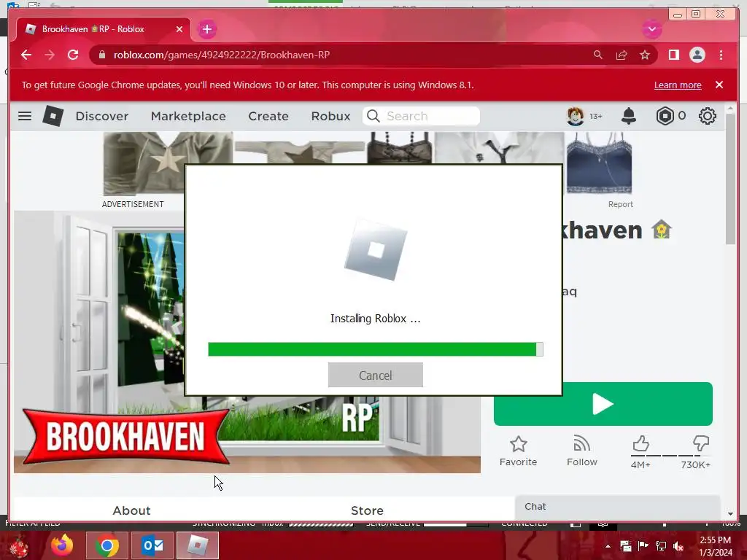The image size is (747, 560).
Task: Open the Chrome profile avatar
Action: tap(697, 55)
